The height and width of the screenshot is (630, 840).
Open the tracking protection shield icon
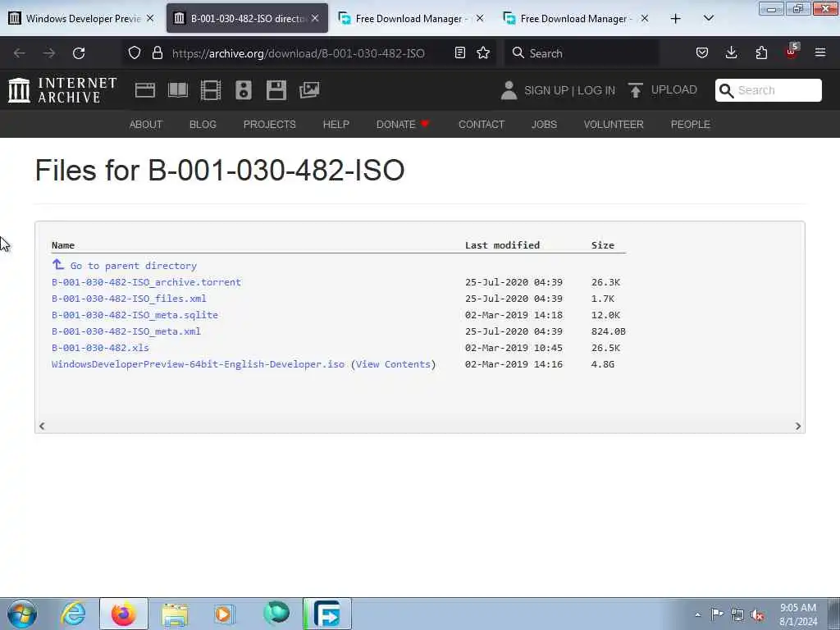(135, 52)
